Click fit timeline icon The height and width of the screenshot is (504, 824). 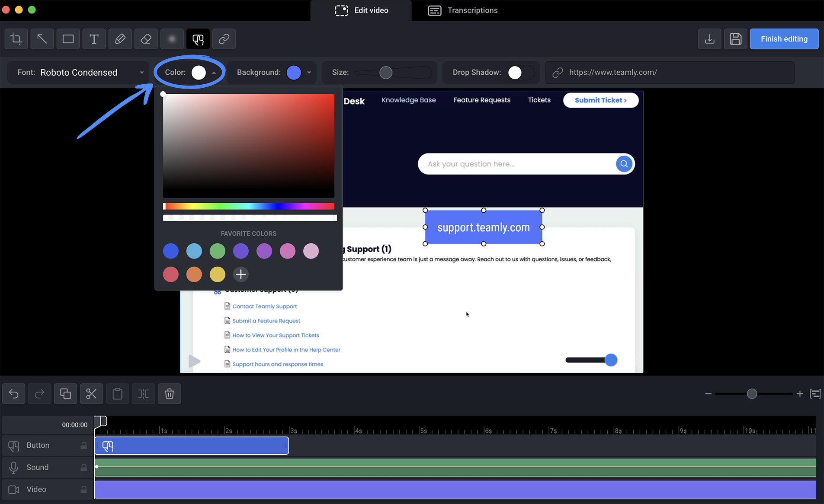pos(815,394)
